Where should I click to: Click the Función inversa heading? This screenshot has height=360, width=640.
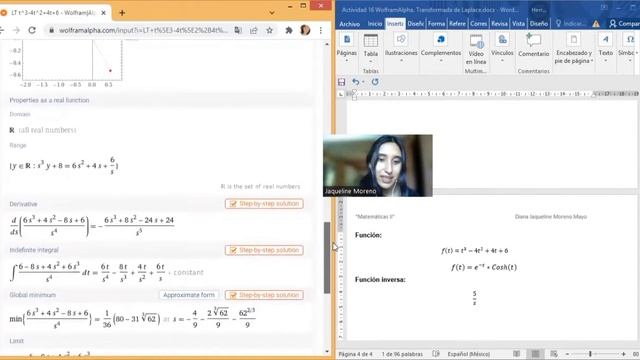[x=380, y=280]
